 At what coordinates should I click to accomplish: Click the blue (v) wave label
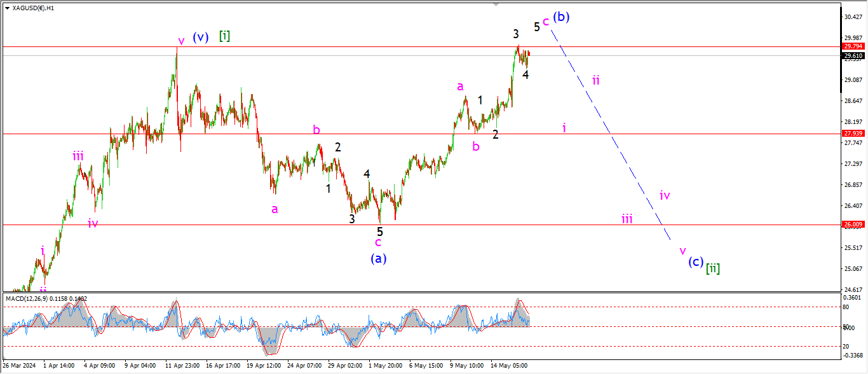200,37
